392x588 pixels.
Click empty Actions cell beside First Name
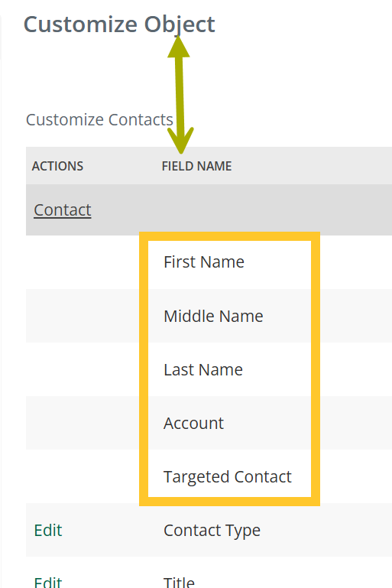[x=83, y=262]
